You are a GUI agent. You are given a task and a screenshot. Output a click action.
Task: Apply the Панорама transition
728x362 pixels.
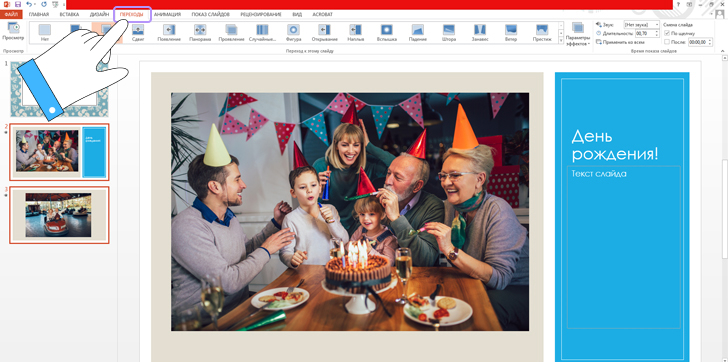tap(200, 33)
